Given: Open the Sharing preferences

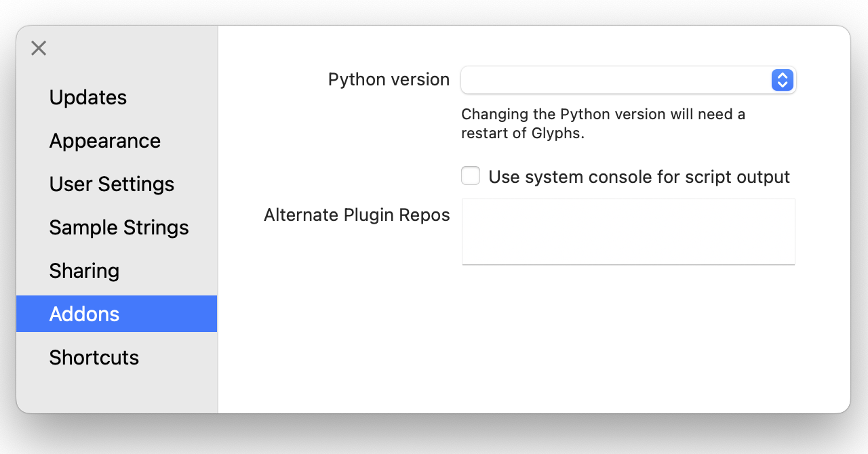Looking at the screenshot, I should click(x=84, y=271).
